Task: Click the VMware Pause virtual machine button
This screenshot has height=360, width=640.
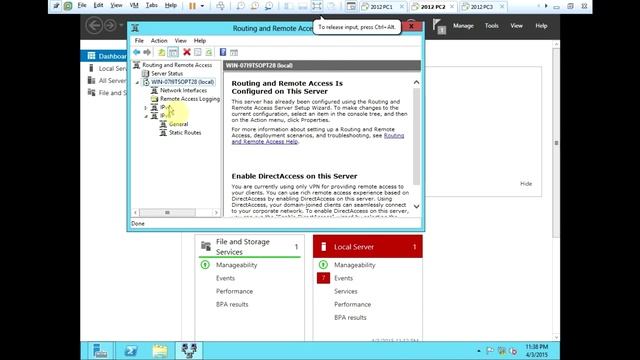Action: [192, 6]
